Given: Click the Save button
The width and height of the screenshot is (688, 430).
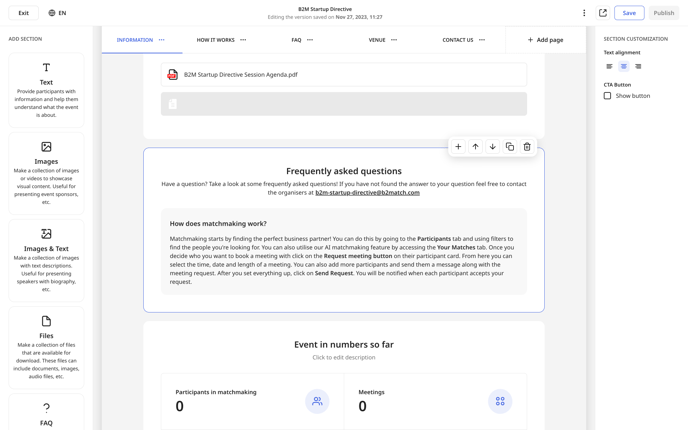Looking at the screenshot, I should tap(629, 13).
